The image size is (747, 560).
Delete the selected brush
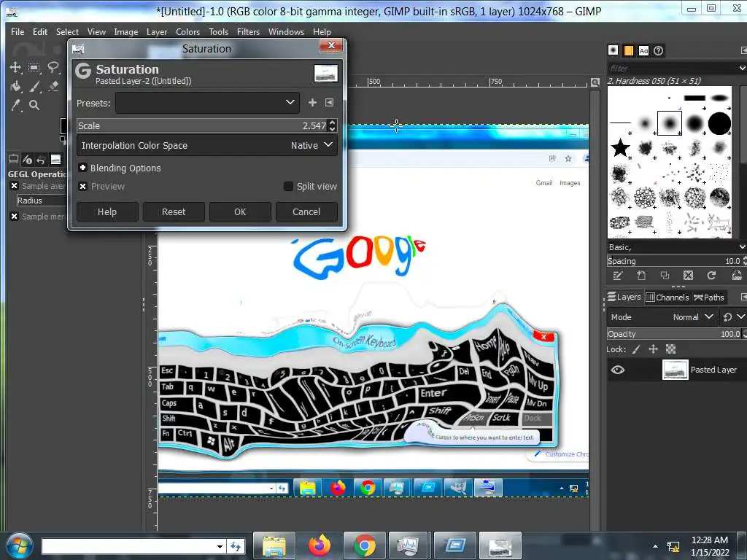tap(688, 275)
